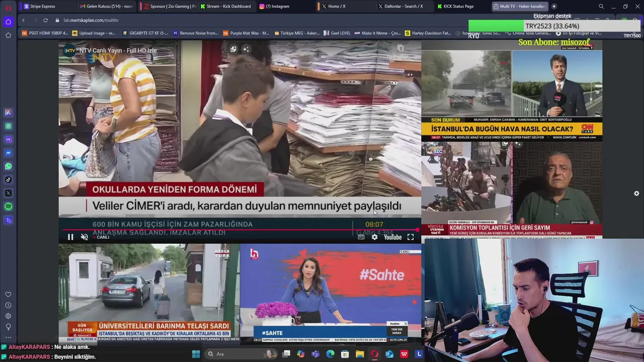The image size is (644, 362).
Task: Open Harley-Davidson bookmark
Action: coord(428,33)
